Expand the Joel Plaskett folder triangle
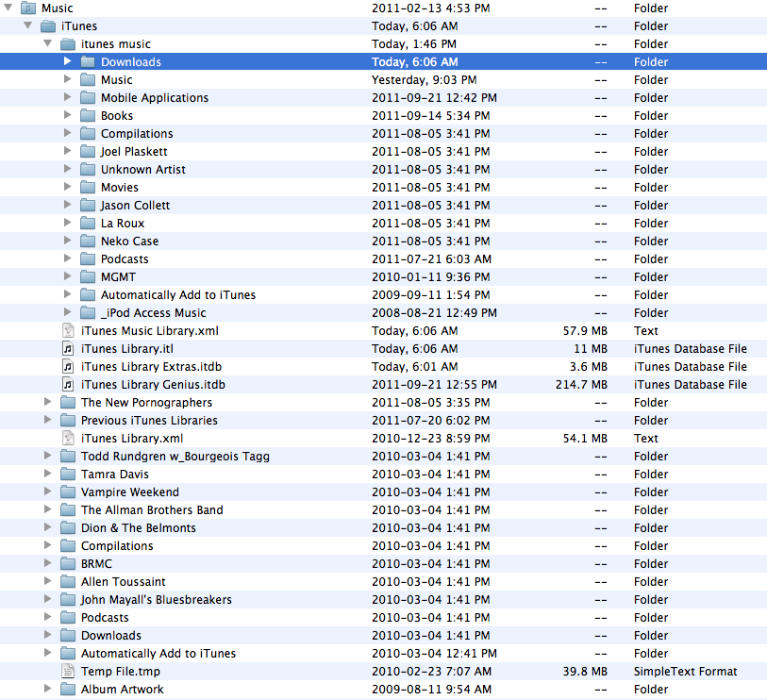The image size is (767, 700). point(68,151)
